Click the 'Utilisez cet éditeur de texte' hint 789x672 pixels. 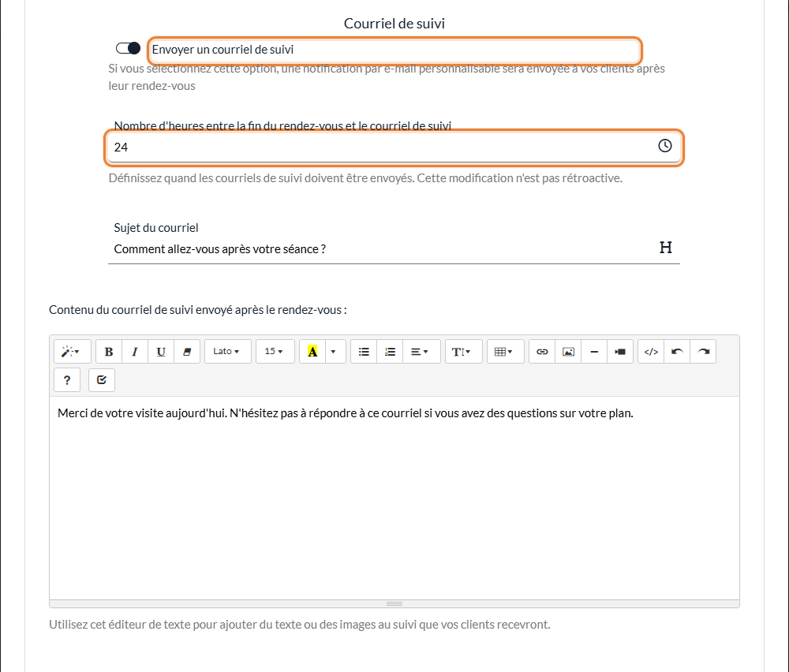299,624
